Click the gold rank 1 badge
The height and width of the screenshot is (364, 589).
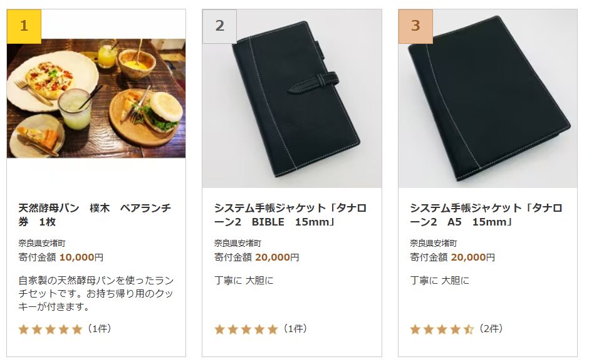[x=24, y=26]
